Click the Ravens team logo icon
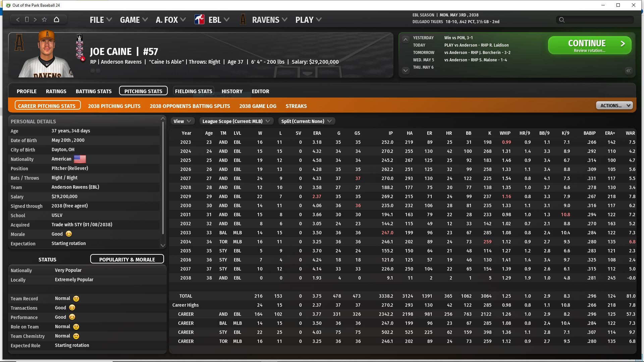Screen dimensions: 644x362 click(x=243, y=20)
